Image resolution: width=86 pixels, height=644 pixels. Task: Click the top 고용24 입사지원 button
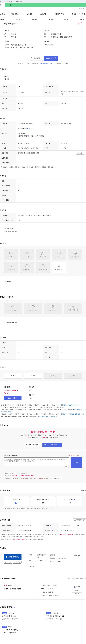coord(51,58)
